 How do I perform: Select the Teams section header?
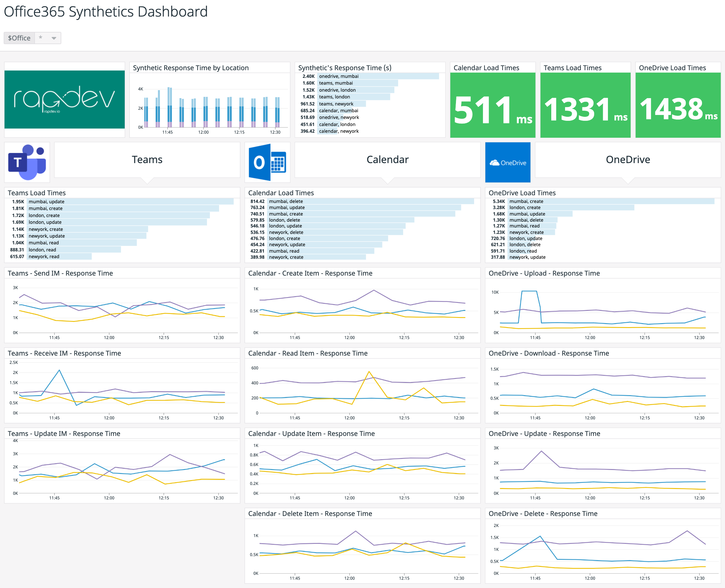147,159
